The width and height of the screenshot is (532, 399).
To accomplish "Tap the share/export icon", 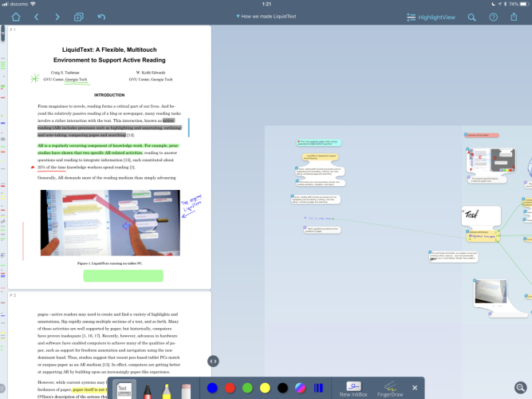I will tap(514, 17).
